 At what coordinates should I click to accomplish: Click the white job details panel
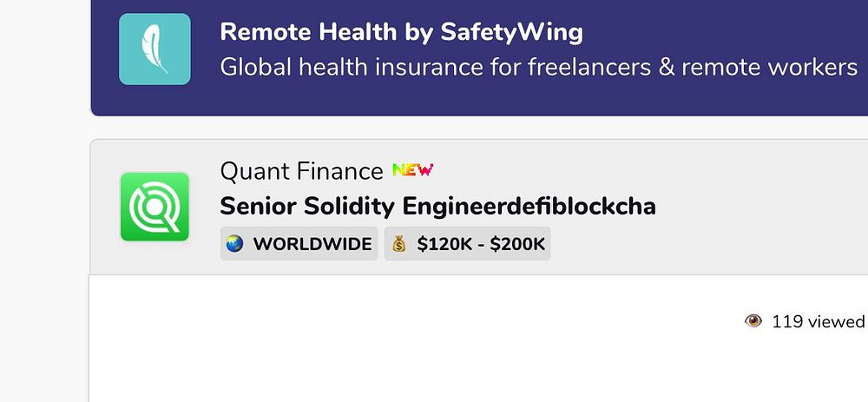click(x=434, y=356)
